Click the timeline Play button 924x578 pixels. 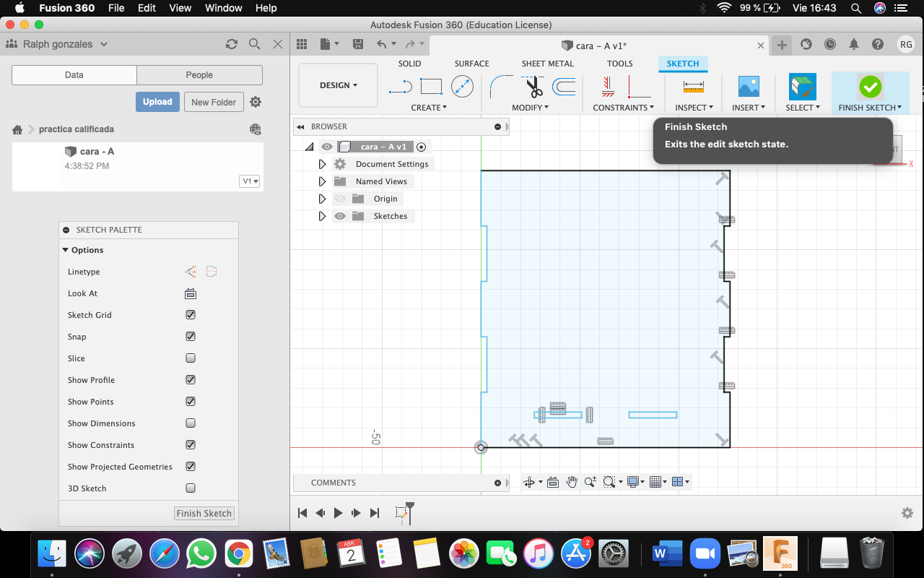338,513
